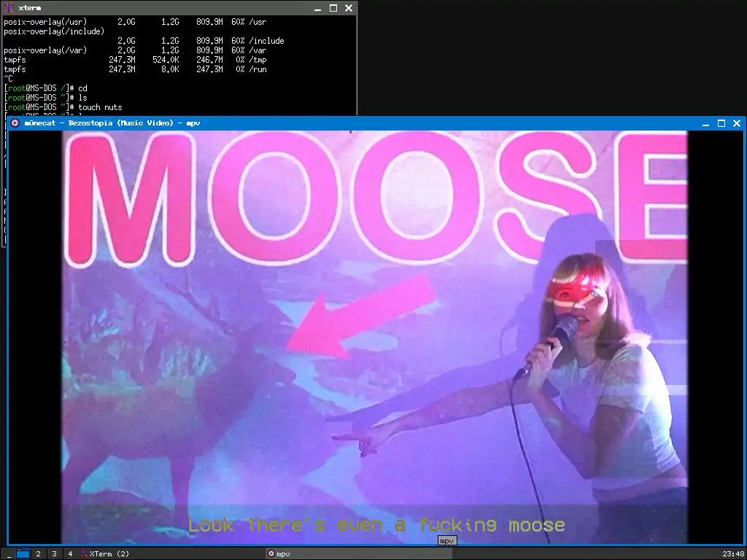
Task: Click the XTerm icon in the taskbar
Action: [x=85, y=554]
